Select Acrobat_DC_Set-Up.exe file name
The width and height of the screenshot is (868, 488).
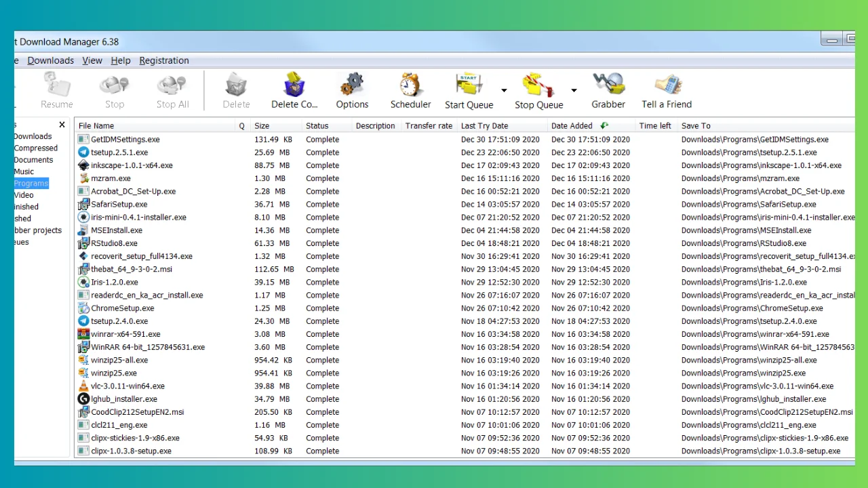pos(133,191)
